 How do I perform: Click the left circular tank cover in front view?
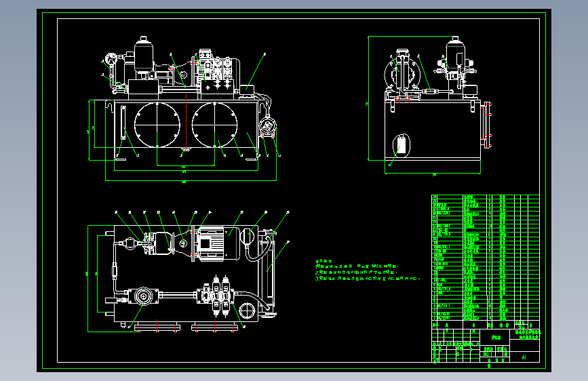pos(157,125)
